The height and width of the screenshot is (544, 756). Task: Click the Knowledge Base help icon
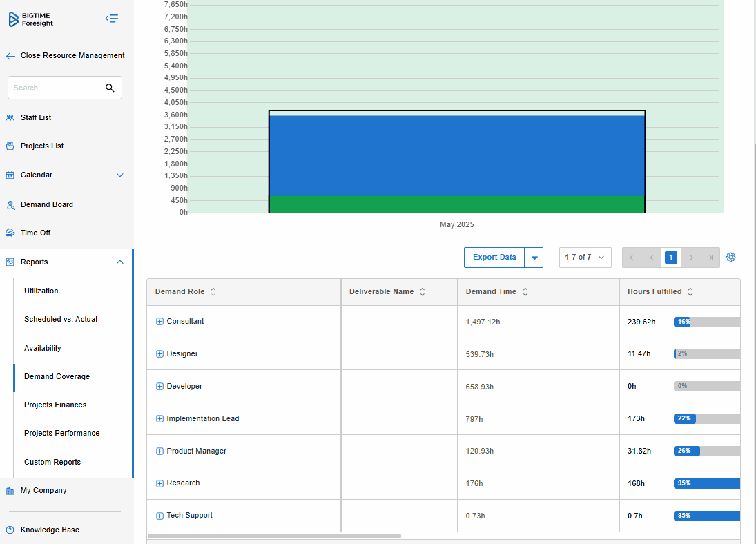(10, 530)
